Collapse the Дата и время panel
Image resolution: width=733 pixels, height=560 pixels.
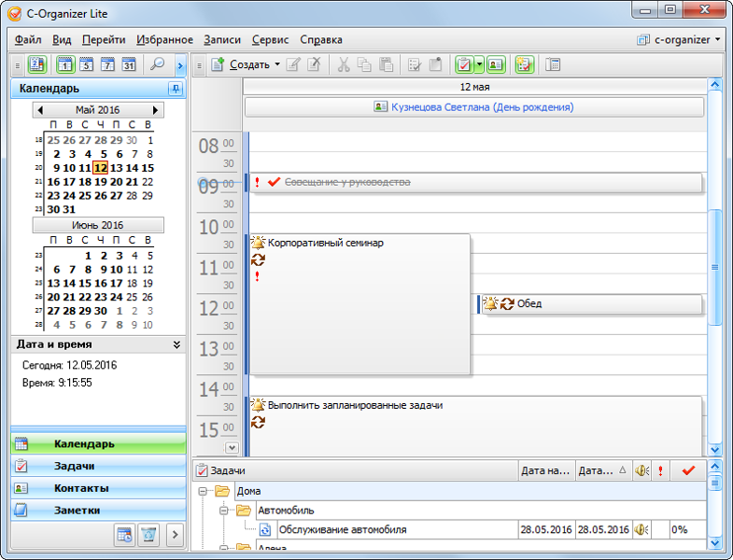176,344
